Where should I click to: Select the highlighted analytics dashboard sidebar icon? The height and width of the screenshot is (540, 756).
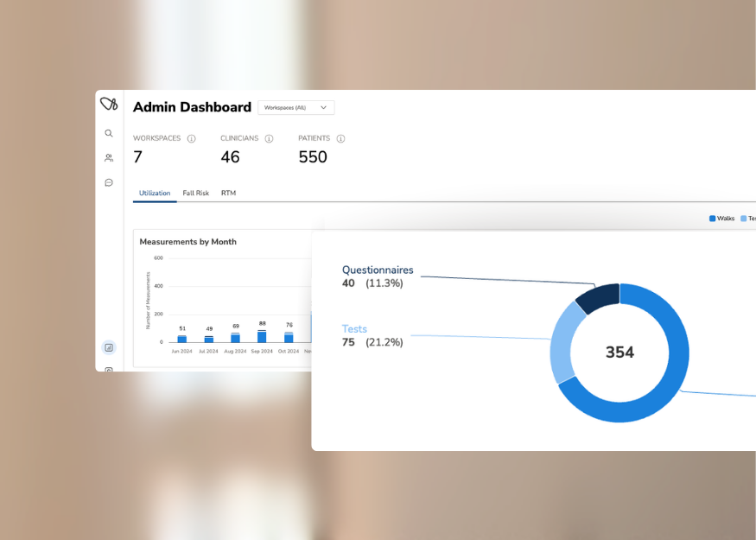(x=109, y=347)
